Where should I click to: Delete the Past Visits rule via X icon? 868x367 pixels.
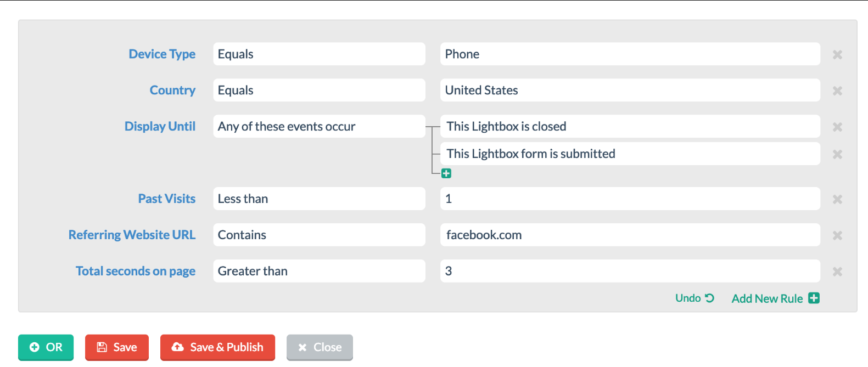click(x=837, y=199)
